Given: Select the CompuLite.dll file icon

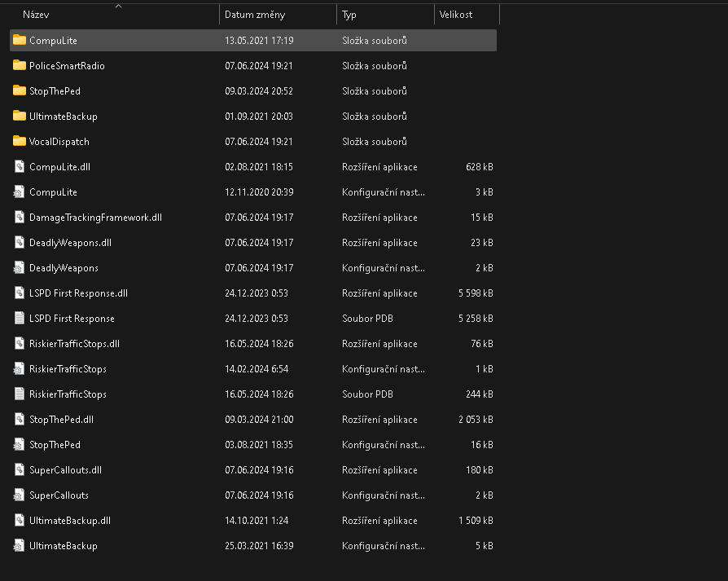Looking at the screenshot, I should point(20,167).
